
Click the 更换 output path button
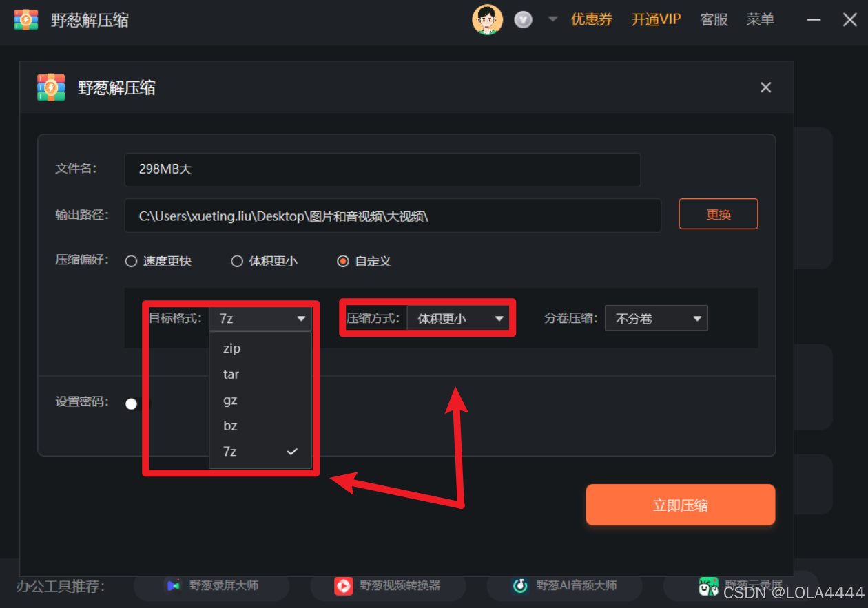tap(719, 214)
